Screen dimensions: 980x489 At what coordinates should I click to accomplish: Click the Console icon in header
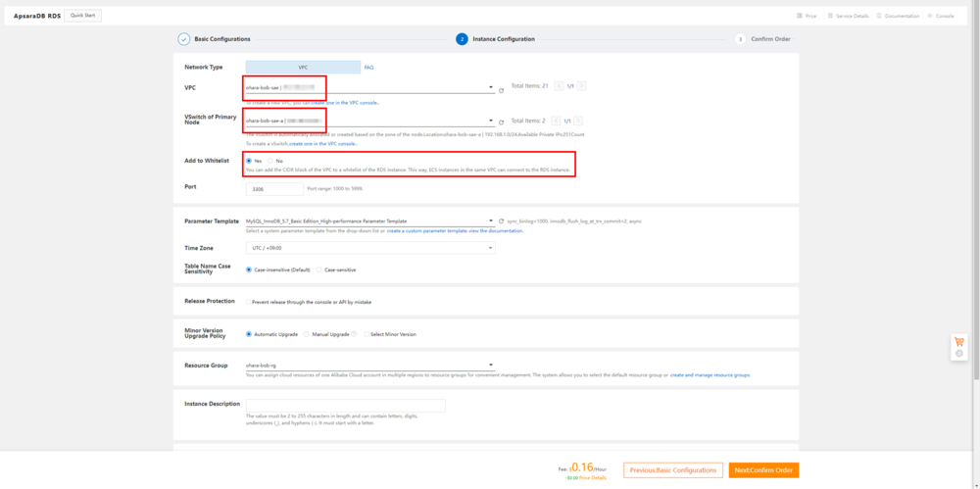pyautogui.click(x=930, y=16)
